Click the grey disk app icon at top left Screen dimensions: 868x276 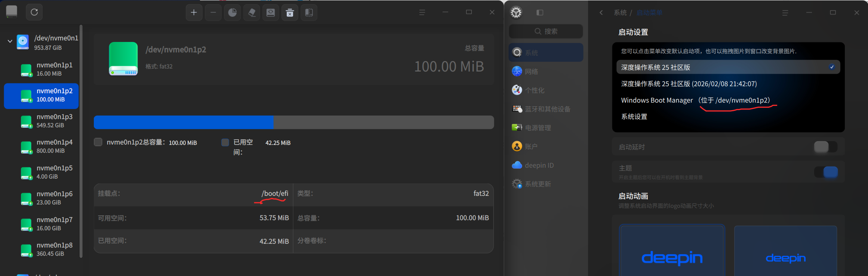[12, 12]
